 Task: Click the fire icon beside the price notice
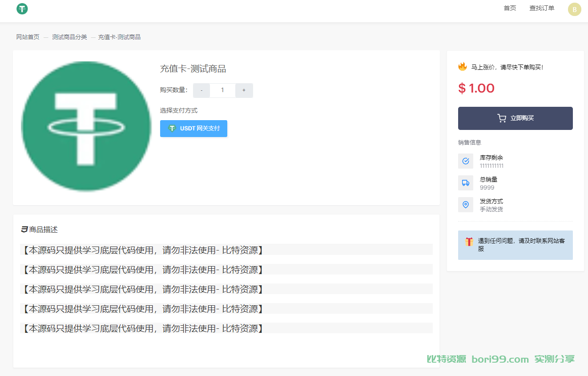tap(463, 67)
